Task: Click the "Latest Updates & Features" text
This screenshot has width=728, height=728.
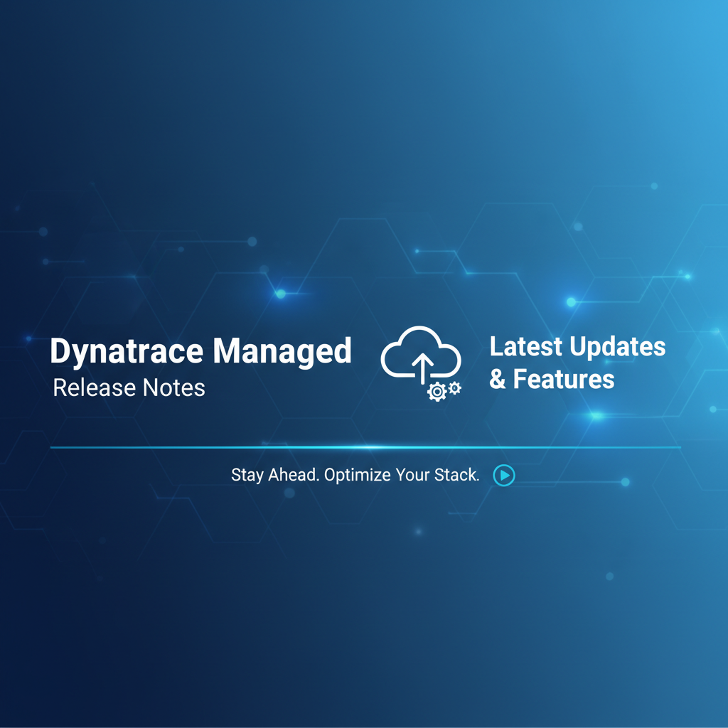Action: pyautogui.click(x=577, y=363)
